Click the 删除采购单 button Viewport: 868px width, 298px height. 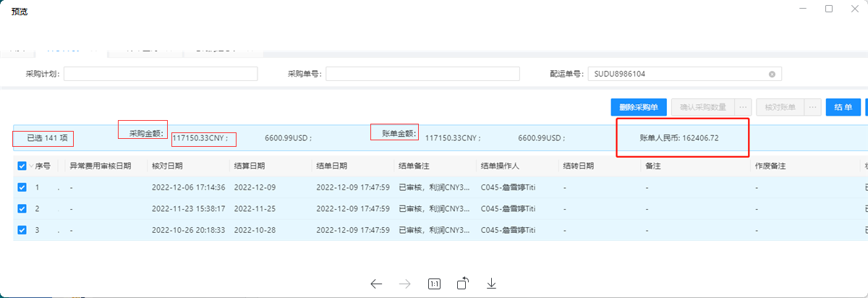[639, 107]
